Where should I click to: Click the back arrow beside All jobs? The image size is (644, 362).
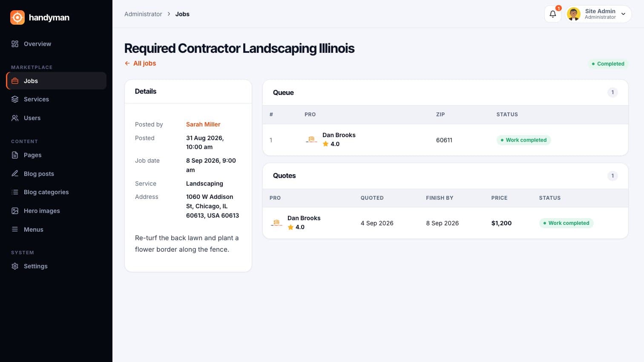tap(127, 63)
